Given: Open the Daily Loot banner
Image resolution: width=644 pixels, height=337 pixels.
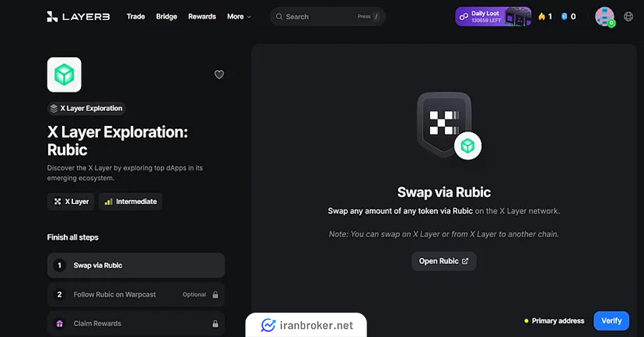Looking at the screenshot, I should click(x=493, y=16).
